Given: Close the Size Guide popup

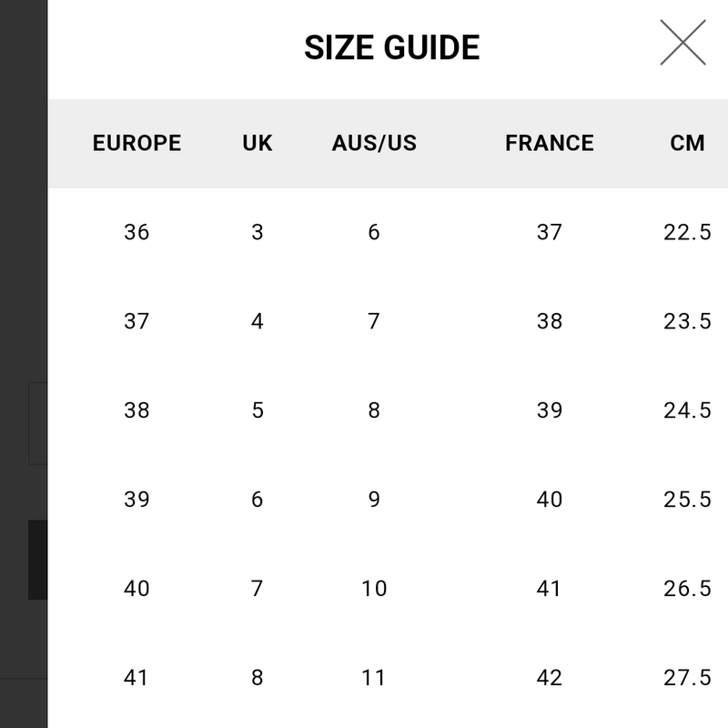Looking at the screenshot, I should pos(682,43).
